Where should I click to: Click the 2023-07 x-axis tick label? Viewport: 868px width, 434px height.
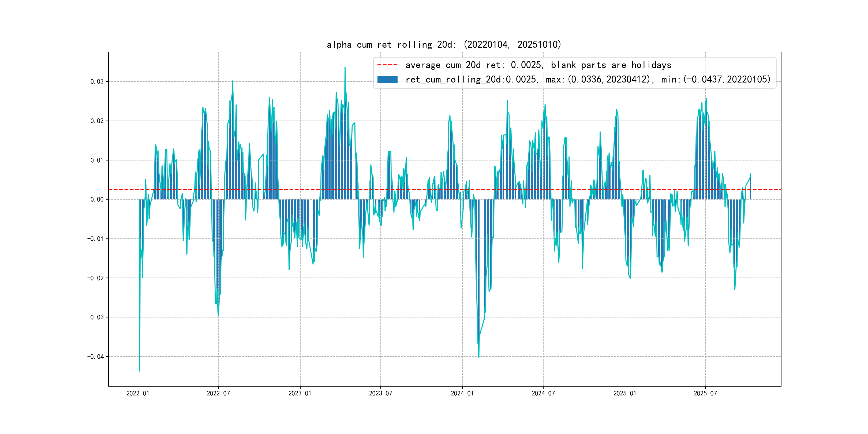(380, 393)
